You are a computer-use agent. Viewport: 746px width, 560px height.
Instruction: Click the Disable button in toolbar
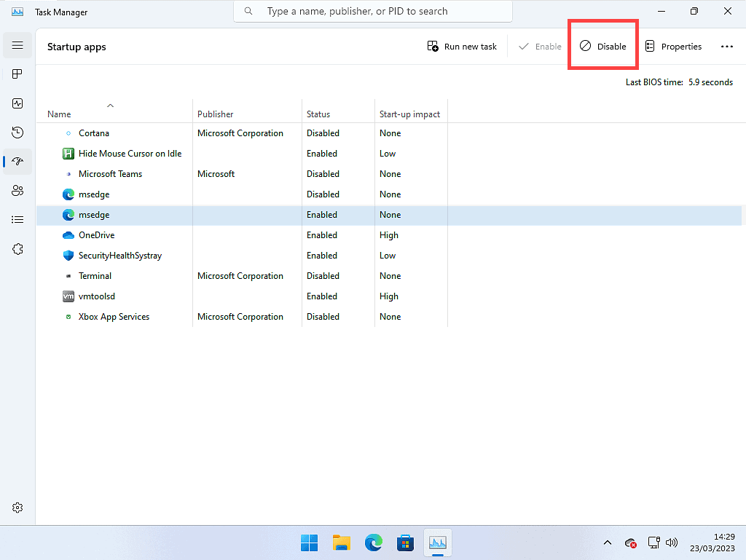pos(603,47)
